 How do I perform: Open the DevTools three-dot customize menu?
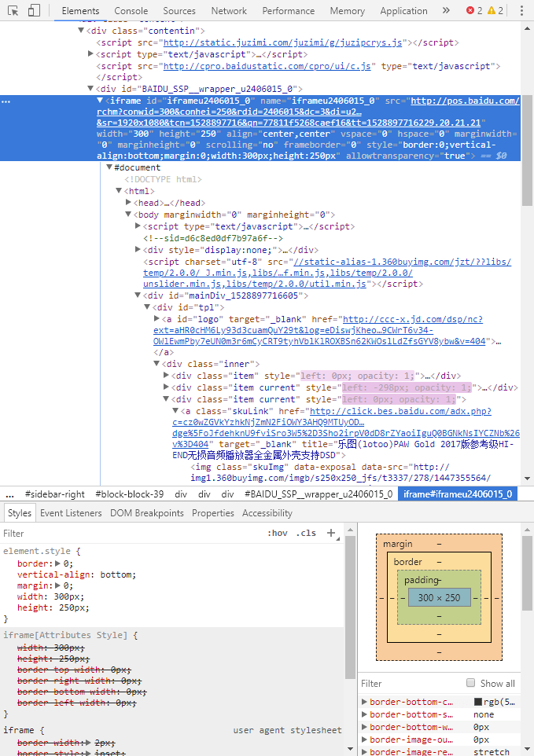(x=521, y=11)
